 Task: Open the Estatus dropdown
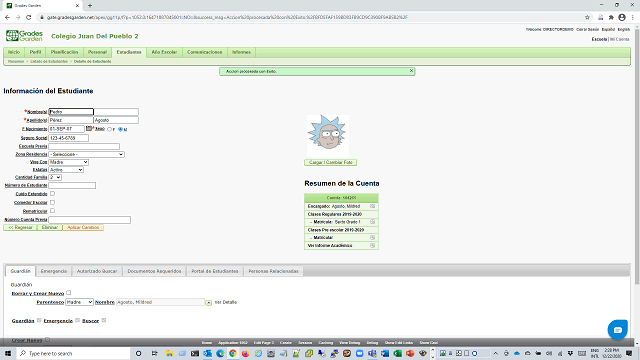(x=66, y=170)
